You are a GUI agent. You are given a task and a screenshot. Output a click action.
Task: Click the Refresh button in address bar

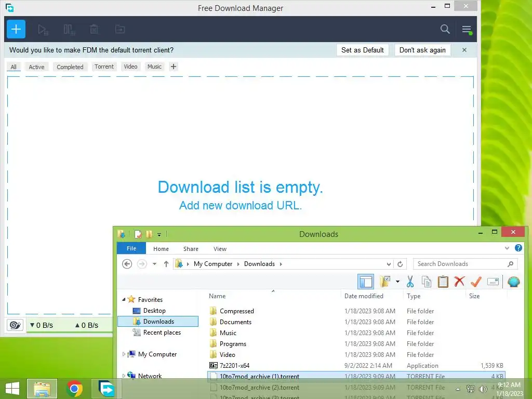[x=401, y=264]
